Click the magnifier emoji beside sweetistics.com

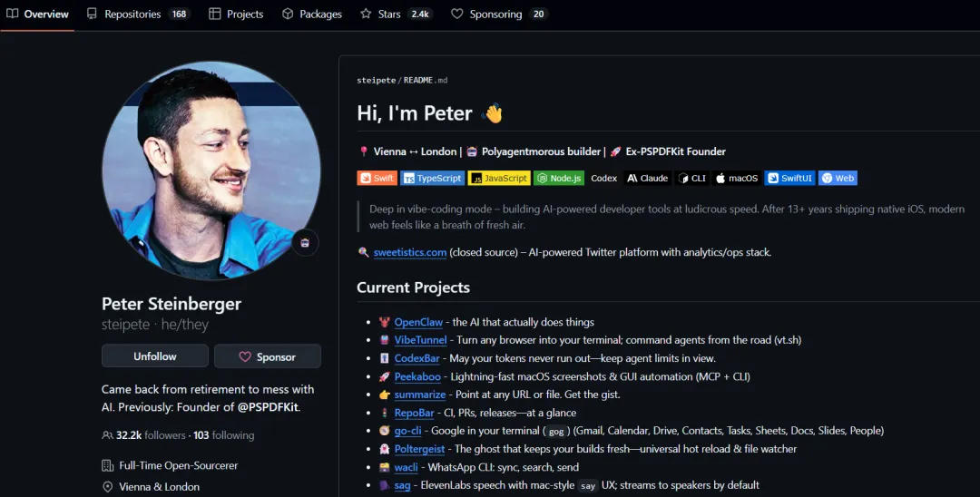[x=363, y=252]
